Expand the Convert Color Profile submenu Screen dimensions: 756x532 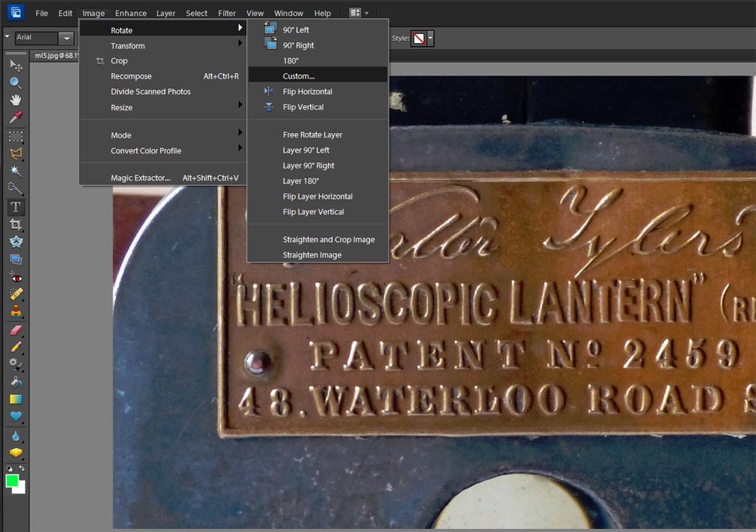coord(163,151)
